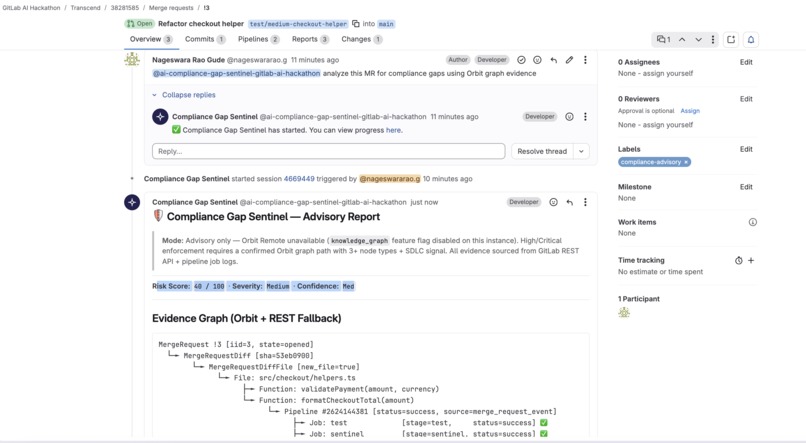806x443 pixels.
Task: Click Resolve thread button
Action: pyautogui.click(x=542, y=152)
